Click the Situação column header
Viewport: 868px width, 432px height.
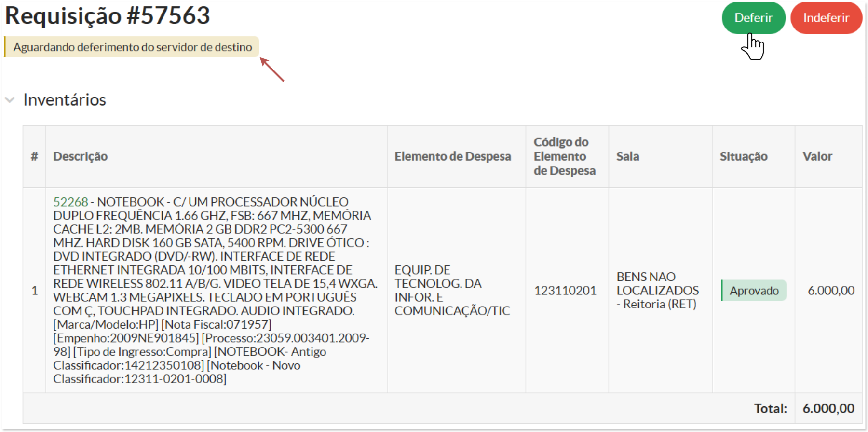click(743, 156)
